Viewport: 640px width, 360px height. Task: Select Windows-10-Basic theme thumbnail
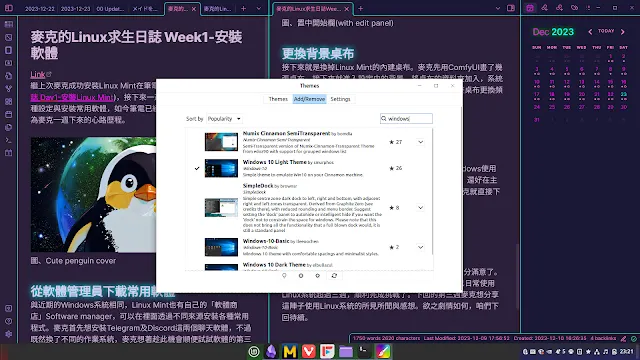click(x=221, y=247)
